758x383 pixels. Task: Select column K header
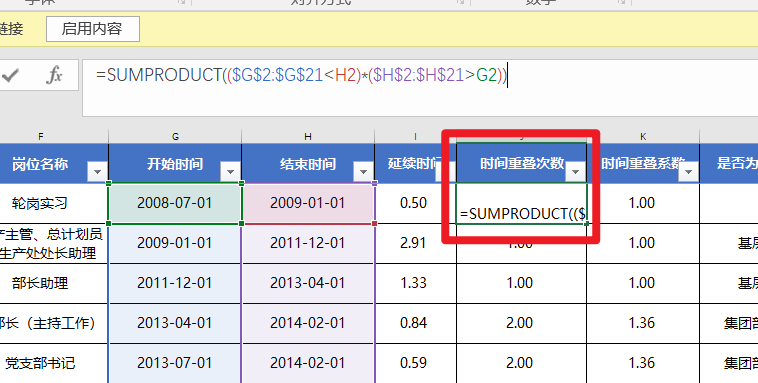coord(643,137)
